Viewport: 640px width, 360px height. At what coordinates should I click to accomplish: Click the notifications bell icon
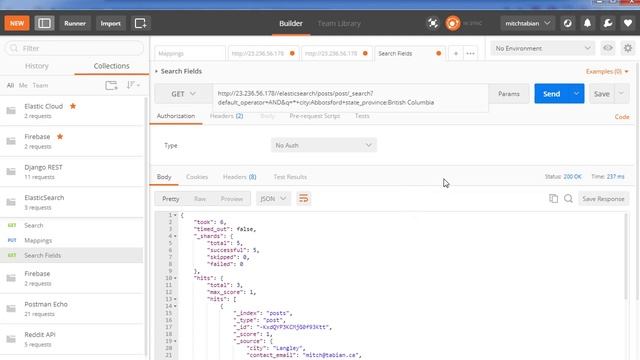click(x=587, y=23)
